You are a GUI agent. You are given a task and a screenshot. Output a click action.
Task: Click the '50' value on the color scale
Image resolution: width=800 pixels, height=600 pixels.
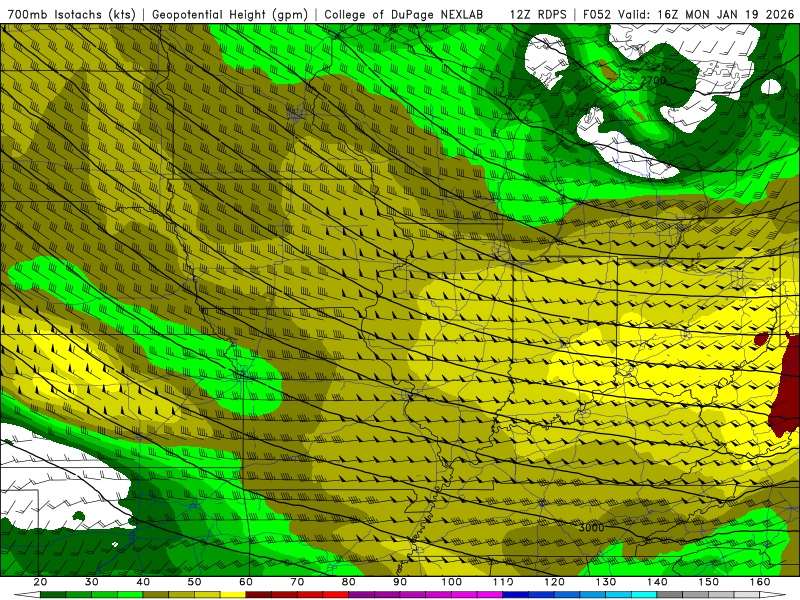[x=194, y=582]
